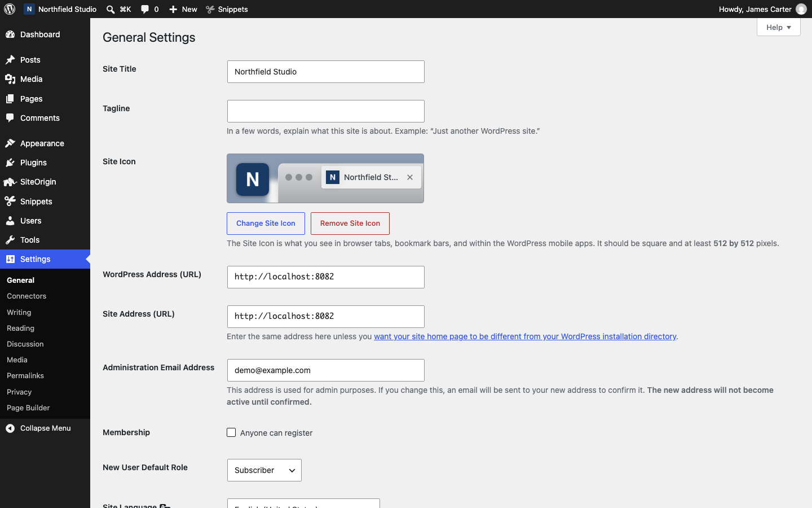
Task: Click the Users person icon
Action: (x=10, y=221)
